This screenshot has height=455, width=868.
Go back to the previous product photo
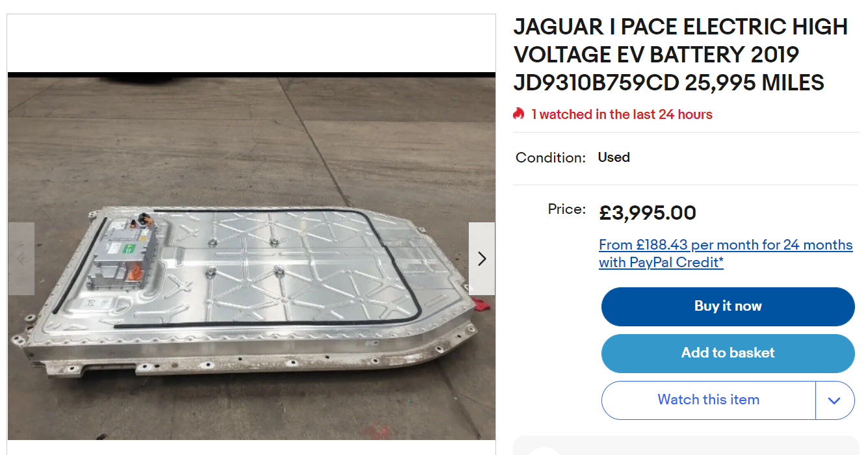(21, 259)
